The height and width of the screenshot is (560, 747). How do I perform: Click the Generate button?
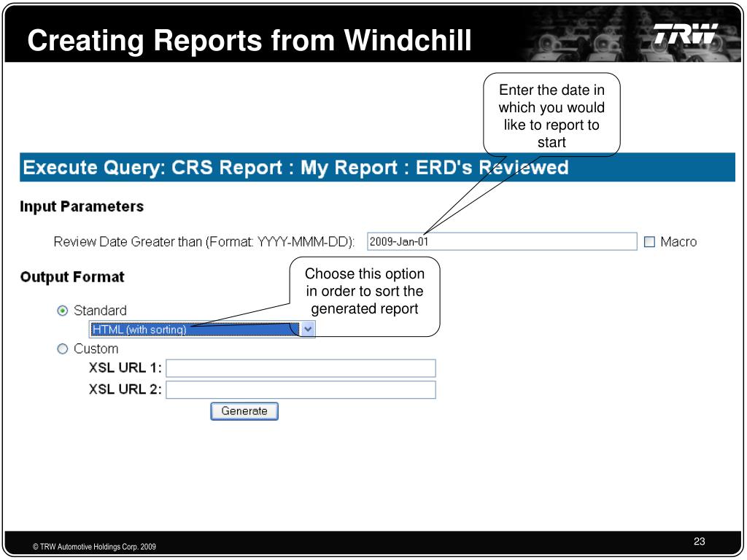[244, 411]
